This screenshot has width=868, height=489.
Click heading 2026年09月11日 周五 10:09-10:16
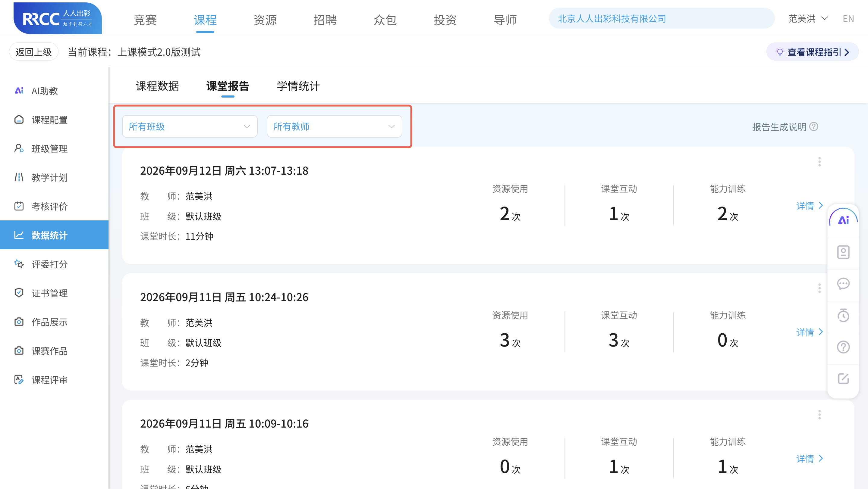pos(224,423)
